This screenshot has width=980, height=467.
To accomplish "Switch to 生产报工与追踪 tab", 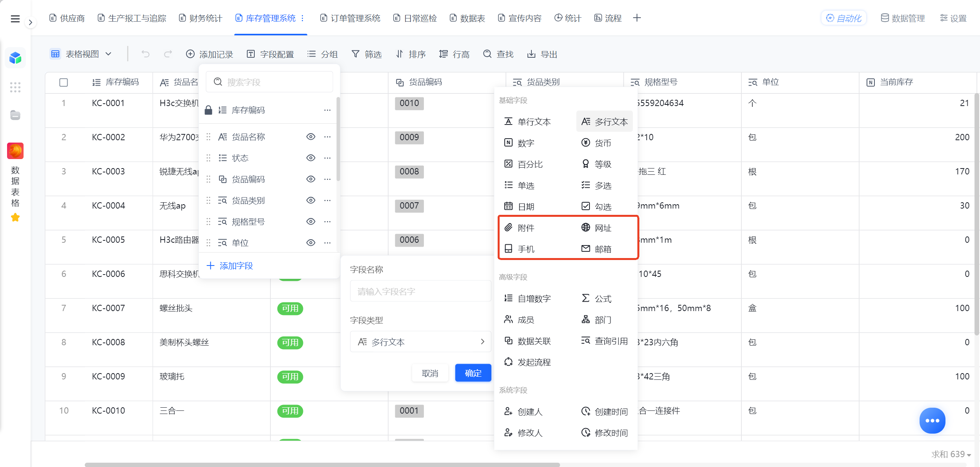I will tap(132, 18).
